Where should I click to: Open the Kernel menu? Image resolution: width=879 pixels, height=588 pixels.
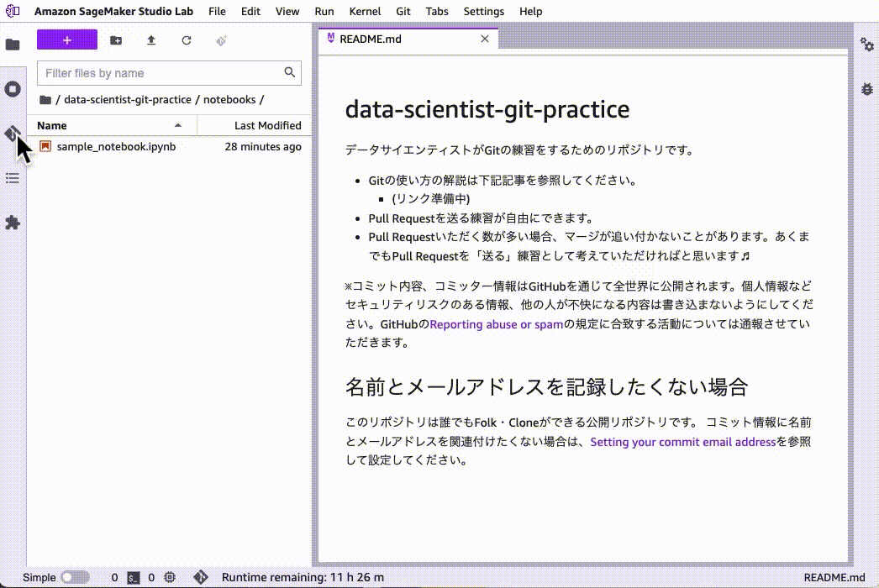[x=365, y=11]
